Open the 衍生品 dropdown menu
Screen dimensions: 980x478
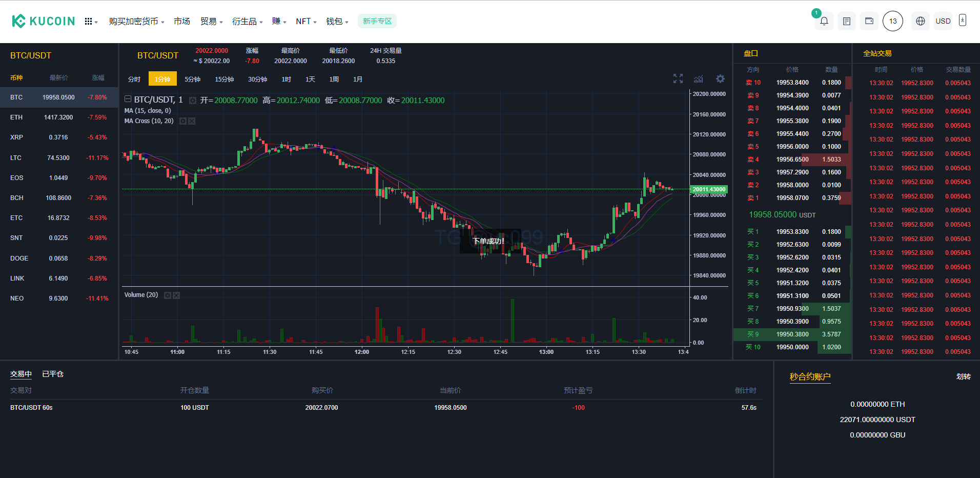coord(247,22)
